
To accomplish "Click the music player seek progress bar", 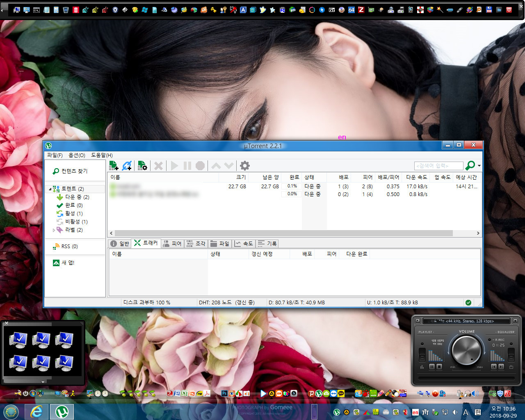I will [466, 378].
